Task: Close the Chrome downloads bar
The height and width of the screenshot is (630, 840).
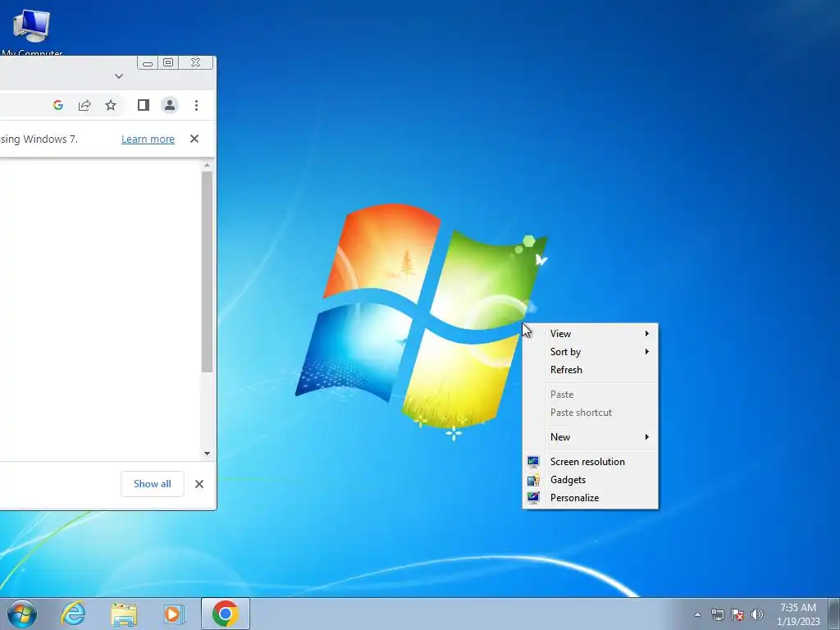Action: 199,484
